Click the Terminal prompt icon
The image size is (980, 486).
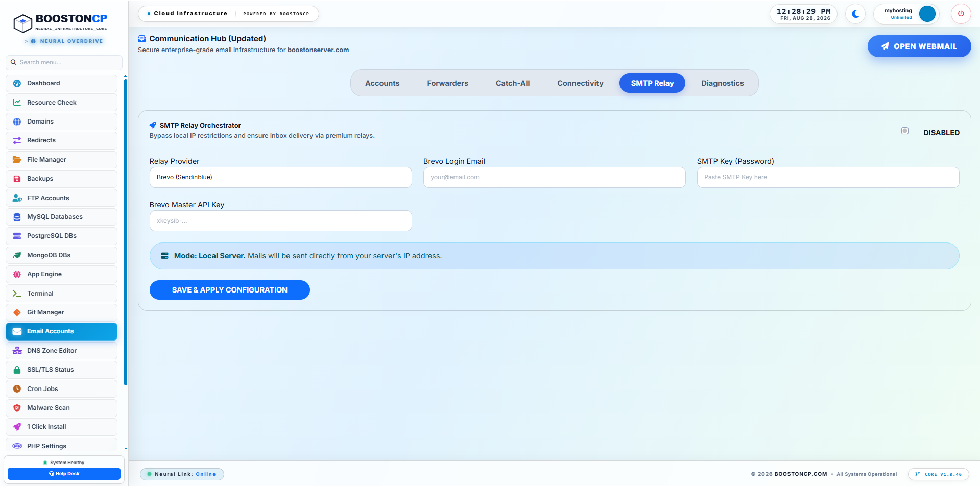point(17,294)
